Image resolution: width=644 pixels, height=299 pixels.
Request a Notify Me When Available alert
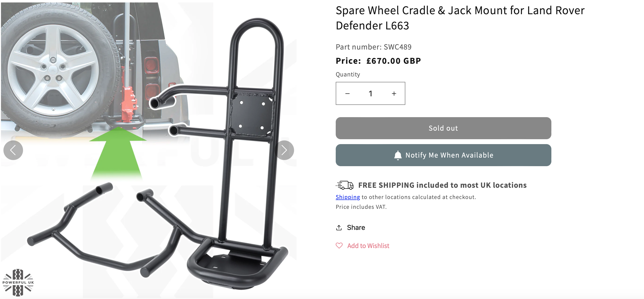pyautogui.click(x=443, y=155)
